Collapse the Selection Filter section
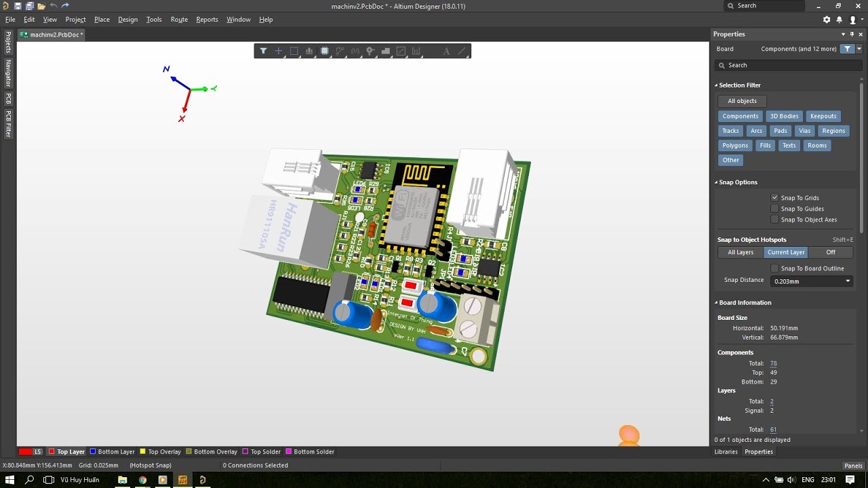Image resolution: width=868 pixels, height=488 pixels. pos(716,85)
